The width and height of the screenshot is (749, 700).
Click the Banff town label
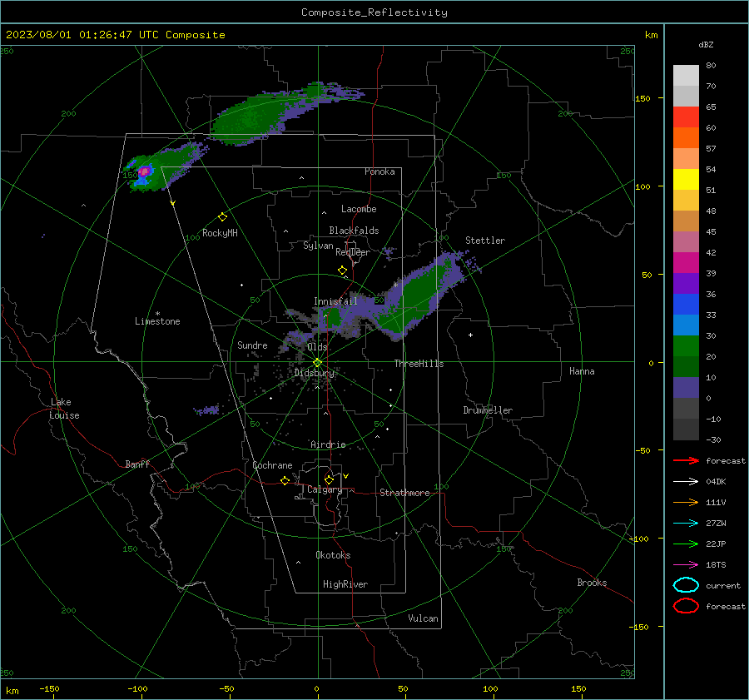click(x=137, y=464)
